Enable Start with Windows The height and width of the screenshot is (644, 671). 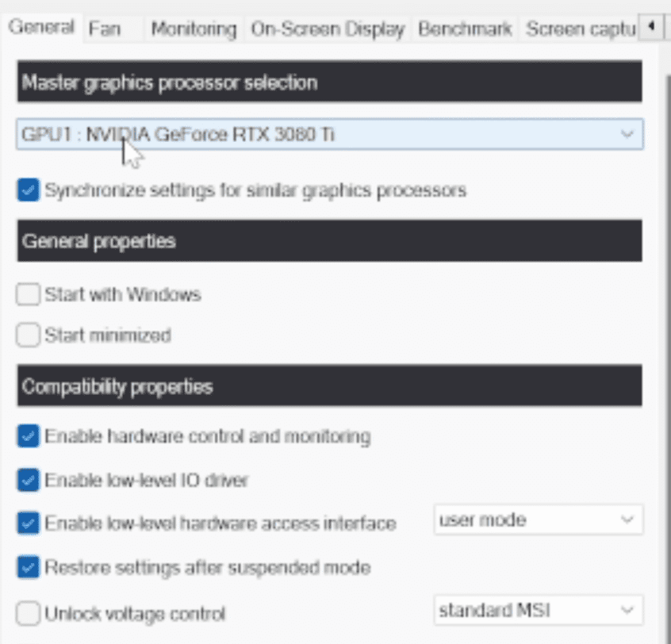coord(29,295)
